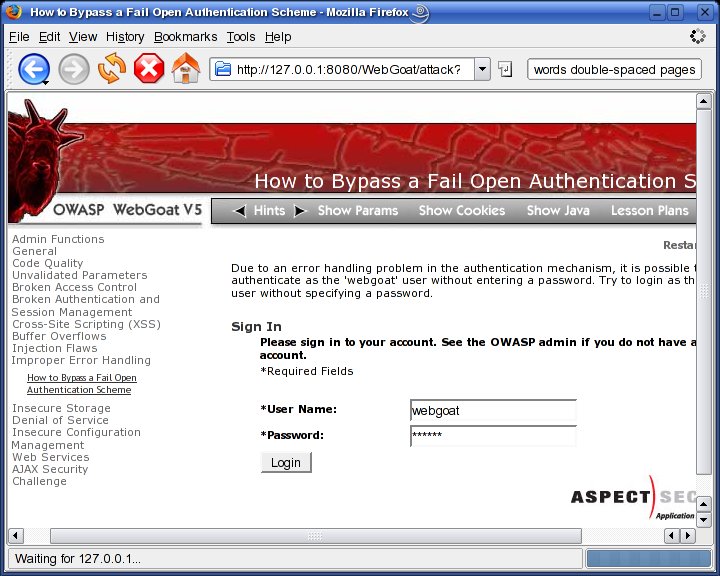Click the Go button beside the address bar
The image size is (720, 576).
[x=506, y=70]
